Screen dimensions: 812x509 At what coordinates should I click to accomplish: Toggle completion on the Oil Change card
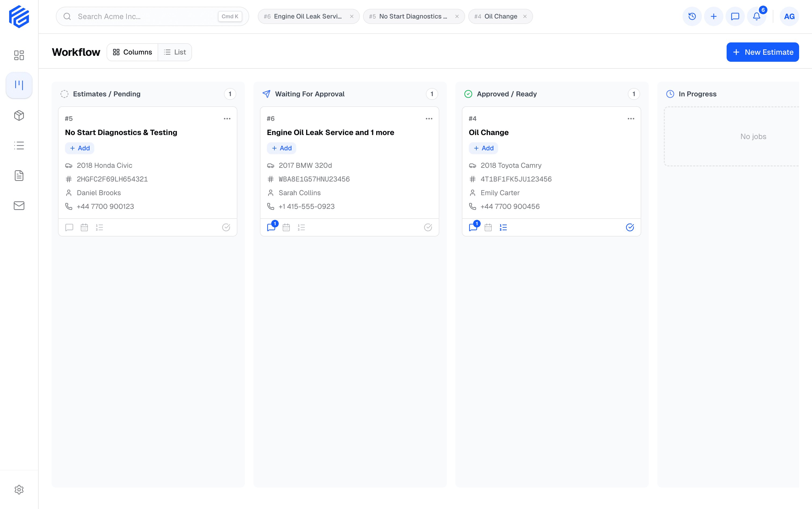630,227
